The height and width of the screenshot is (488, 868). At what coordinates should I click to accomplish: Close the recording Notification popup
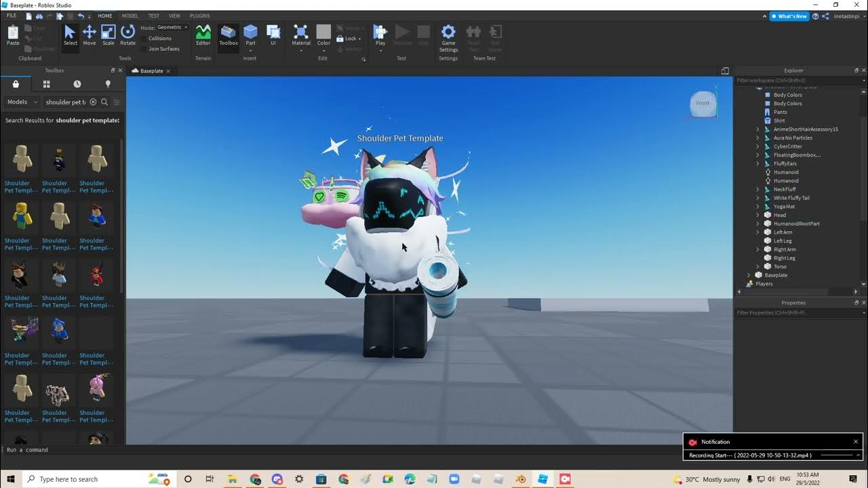pyautogui.click(x=855, y=442)
